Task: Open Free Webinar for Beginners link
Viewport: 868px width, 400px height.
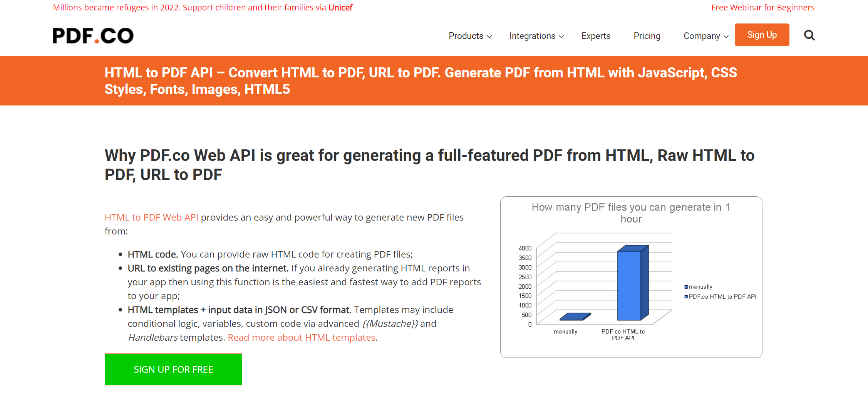Action: [763, 8]
